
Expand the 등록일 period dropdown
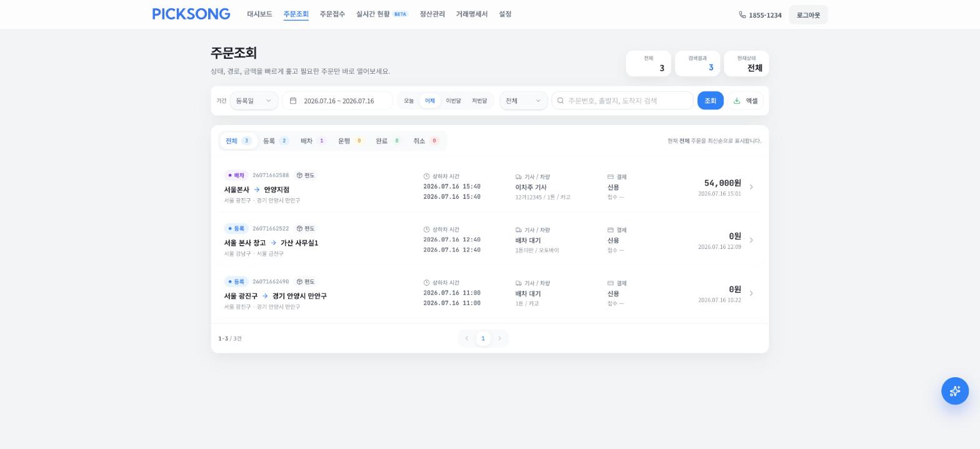pyautogui.click(x=254, y=101)
